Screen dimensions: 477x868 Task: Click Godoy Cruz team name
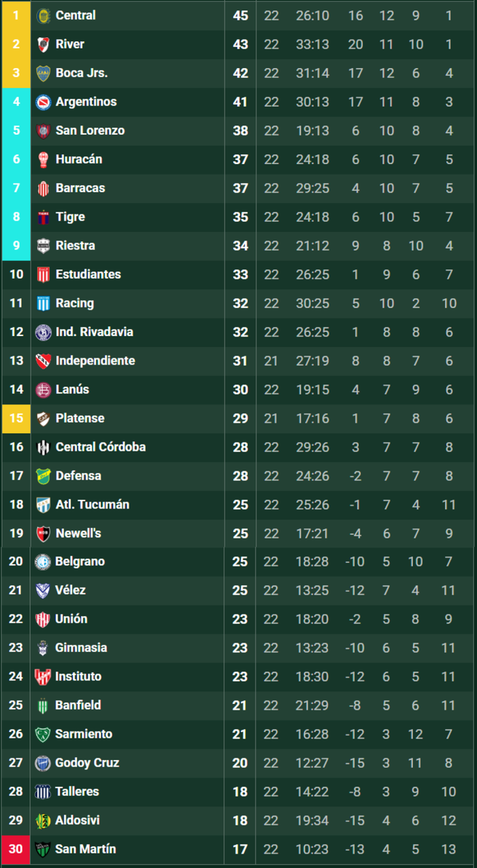tap(88, 763)
